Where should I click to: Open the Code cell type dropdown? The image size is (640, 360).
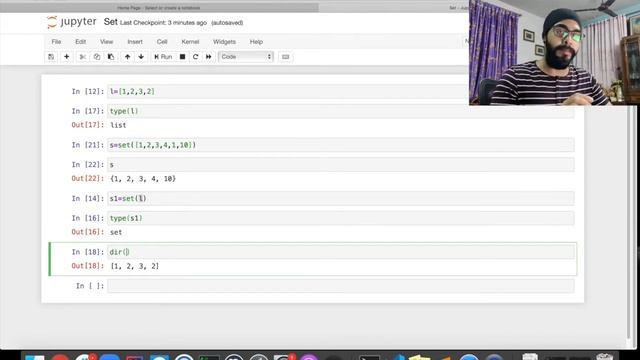tap(246, 57)
